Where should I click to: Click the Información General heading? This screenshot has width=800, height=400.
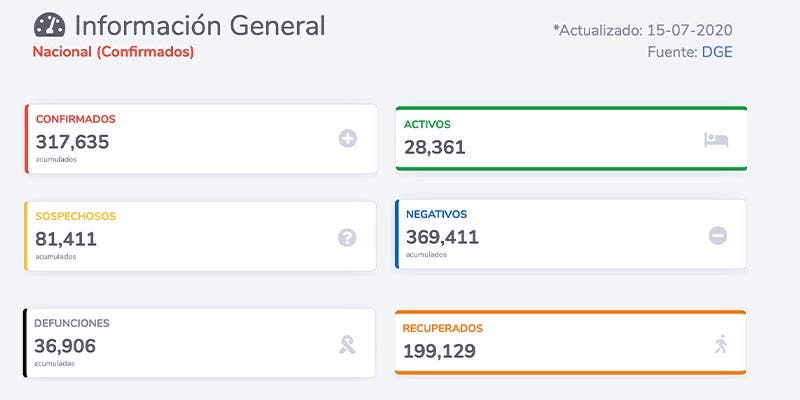200,26
